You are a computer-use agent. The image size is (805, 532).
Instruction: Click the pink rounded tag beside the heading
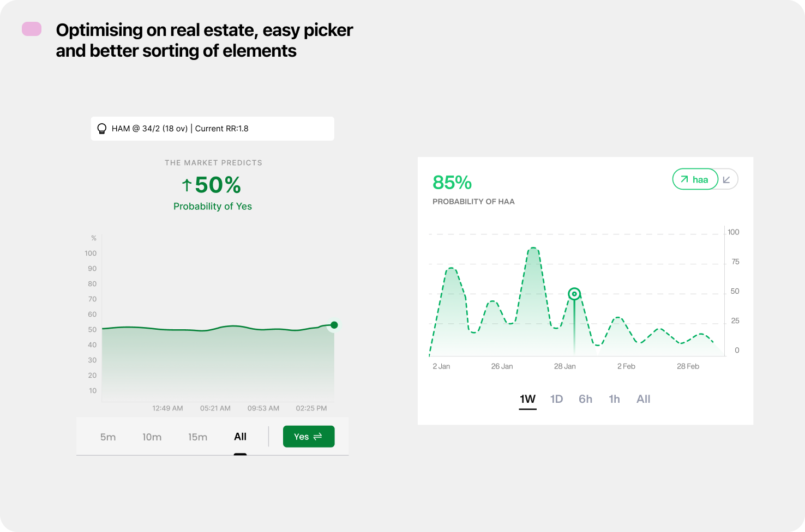32,29
